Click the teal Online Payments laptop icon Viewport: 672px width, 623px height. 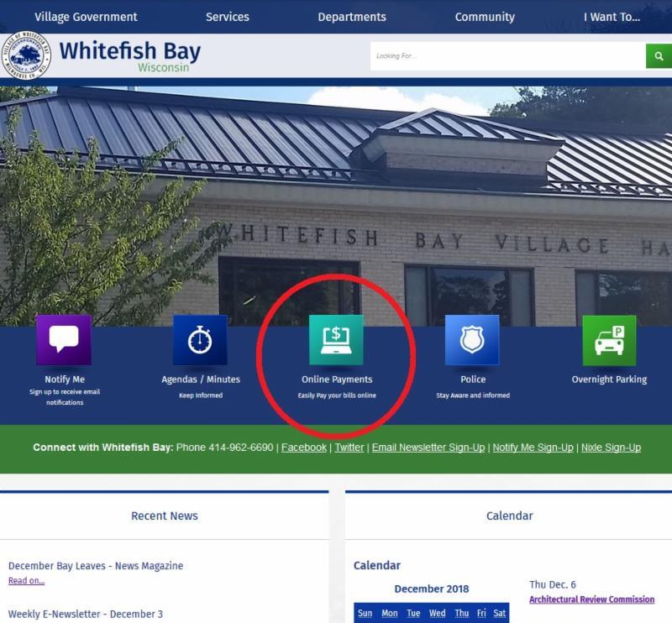tap(337, 340)
